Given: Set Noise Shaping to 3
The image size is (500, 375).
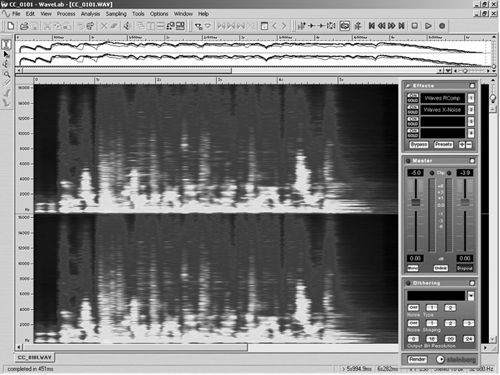Looking at the screenshot, I should pyautogui.click(x=469, y=323).
